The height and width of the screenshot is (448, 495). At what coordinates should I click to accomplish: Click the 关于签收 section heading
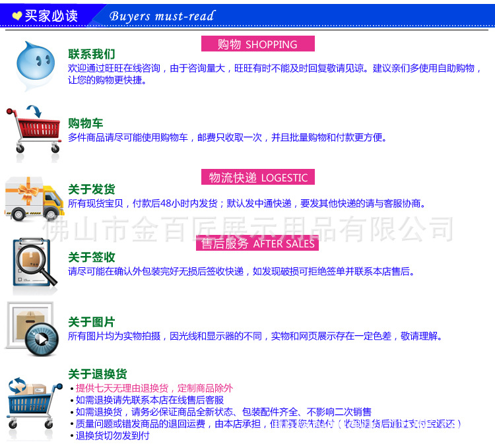point(92,257)
